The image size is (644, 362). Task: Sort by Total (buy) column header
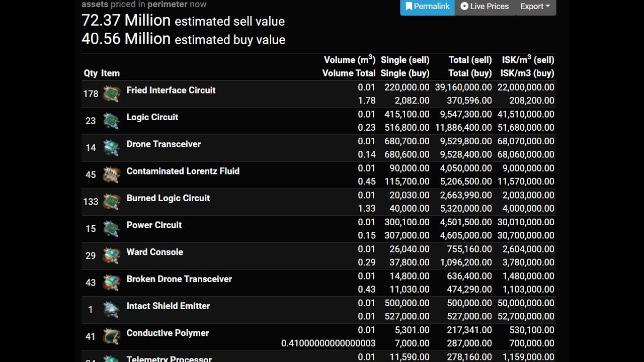tap(470, 73)
